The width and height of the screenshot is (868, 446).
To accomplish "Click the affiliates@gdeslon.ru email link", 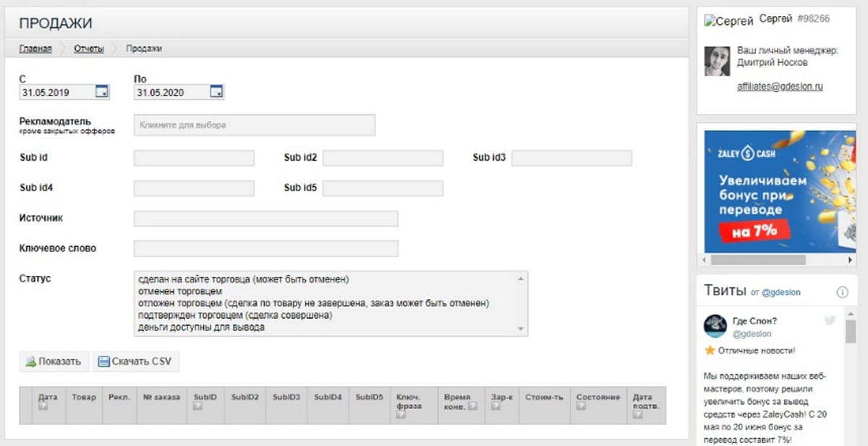I will coord(780,87).
